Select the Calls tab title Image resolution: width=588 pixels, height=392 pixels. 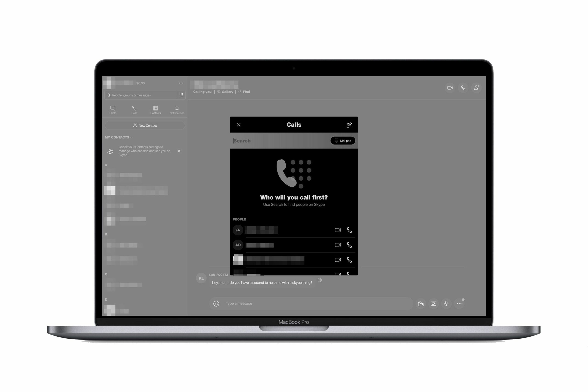click(294, 125)
